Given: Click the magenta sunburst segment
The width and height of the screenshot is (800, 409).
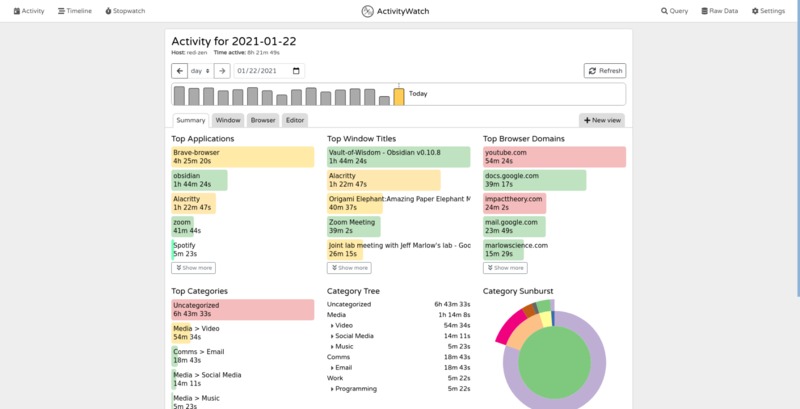Looking at the screenshot, I should tap(511, 325).
